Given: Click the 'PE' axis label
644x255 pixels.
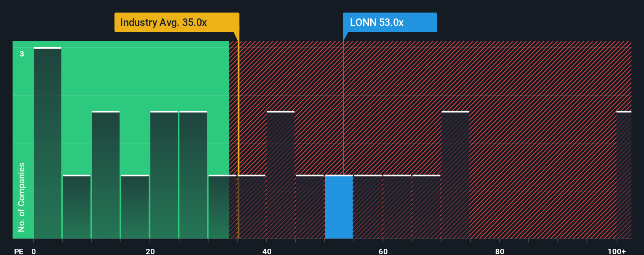Looking at the screenshot, I should (x=19, y=251).
